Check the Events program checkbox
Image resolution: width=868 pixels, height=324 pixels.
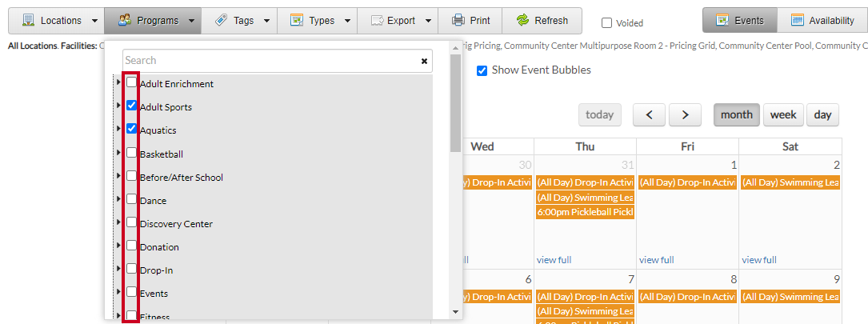131,292
